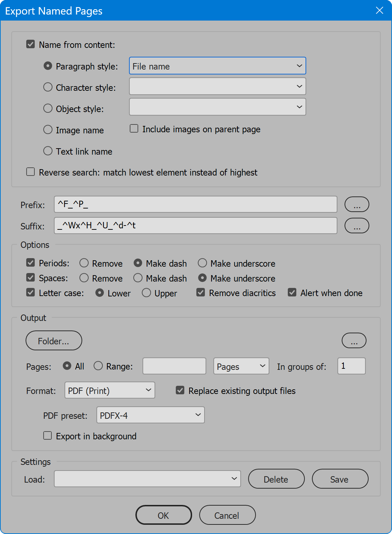Check Reverse search option
This screenshot has height=534, width=392.
click(x=30, y=172)
